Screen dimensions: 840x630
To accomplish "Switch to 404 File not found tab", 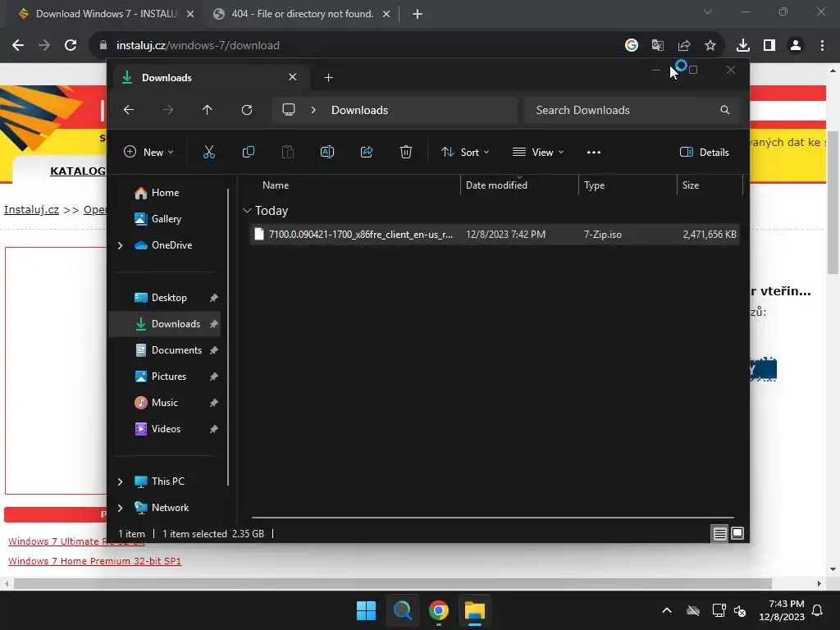I will click(302, 14).
